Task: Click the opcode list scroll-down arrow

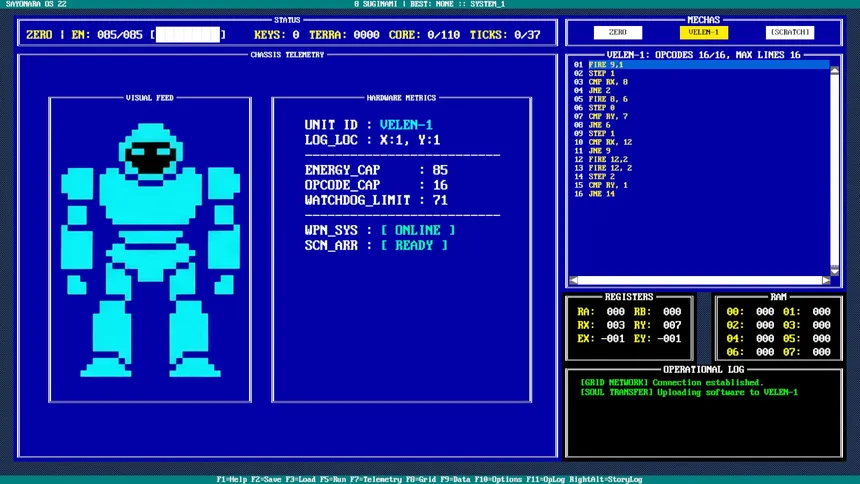Action: pyautogui.click(x=834, y=271)
